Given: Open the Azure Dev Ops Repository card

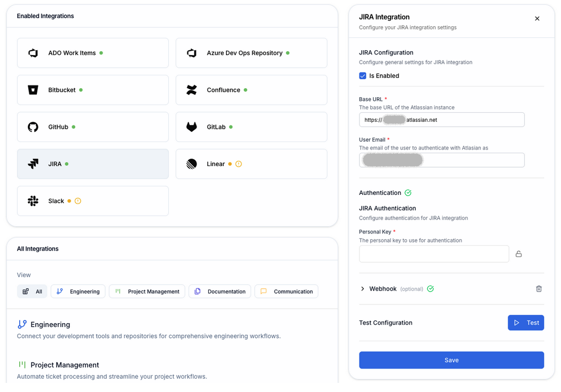Looking at the screenshot, I should [x=251, y=53].
